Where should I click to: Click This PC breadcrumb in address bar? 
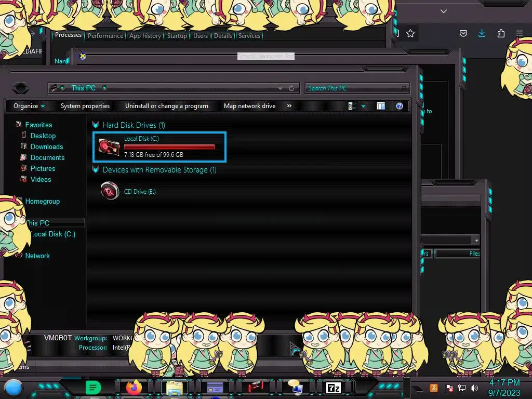coord(84,88)
